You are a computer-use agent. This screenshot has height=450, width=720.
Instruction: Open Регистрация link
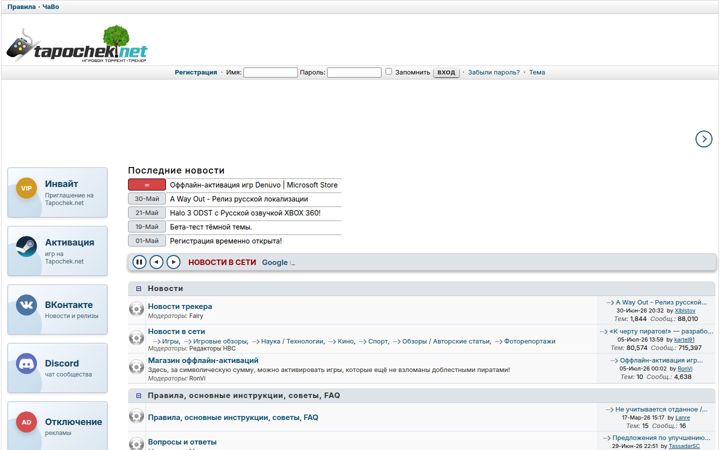tap(196, 72)
